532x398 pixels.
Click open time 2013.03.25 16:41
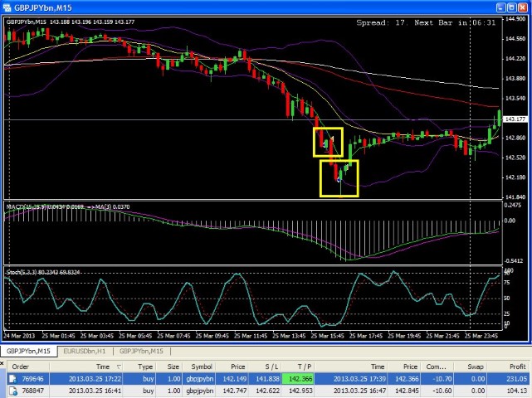(95, 391)
